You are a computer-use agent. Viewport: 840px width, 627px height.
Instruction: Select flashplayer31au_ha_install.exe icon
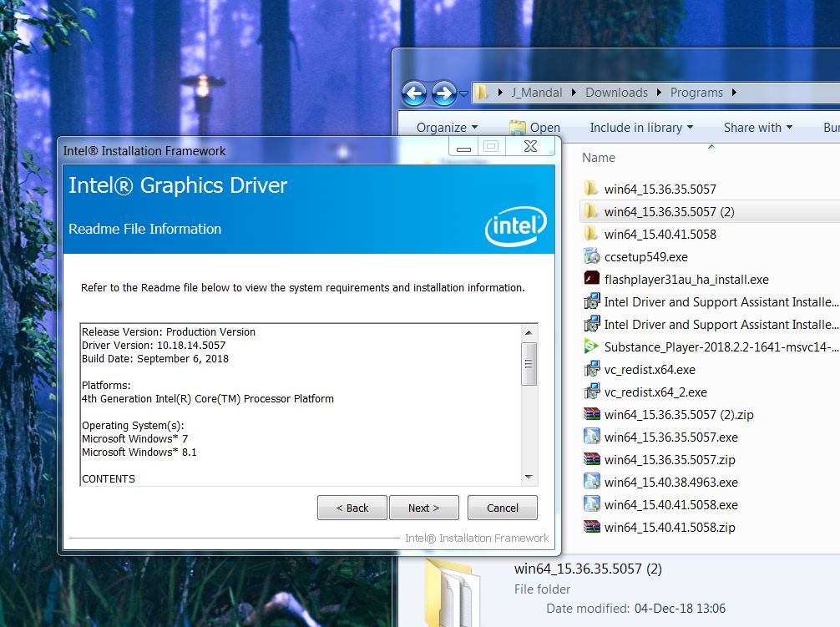click(591, 278)
